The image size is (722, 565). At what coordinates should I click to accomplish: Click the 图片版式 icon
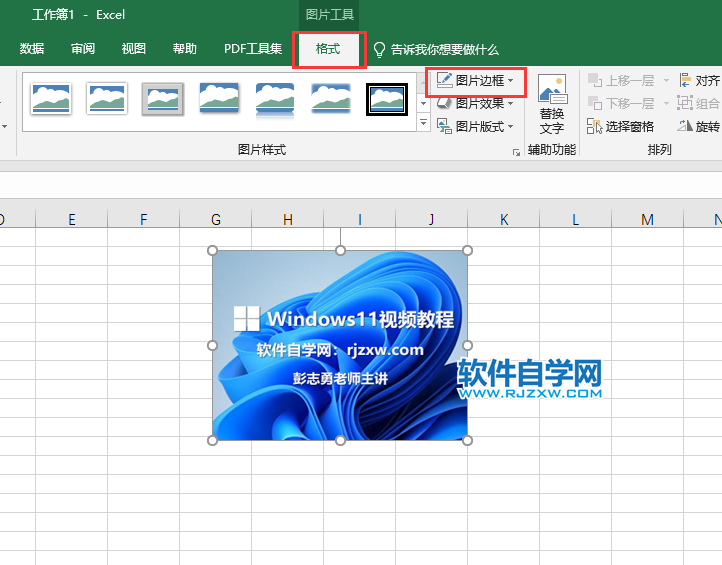coord(444,126)
